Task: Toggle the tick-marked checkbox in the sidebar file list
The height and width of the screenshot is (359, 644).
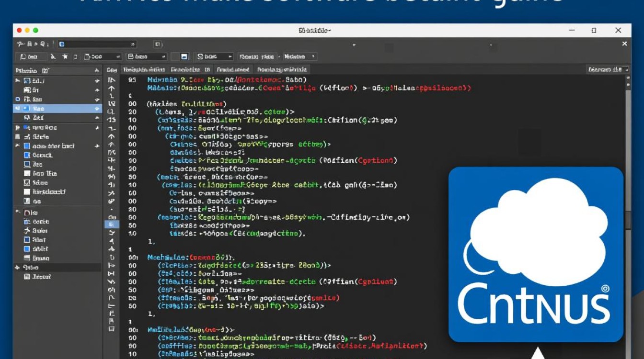Action: click(27, 183)
